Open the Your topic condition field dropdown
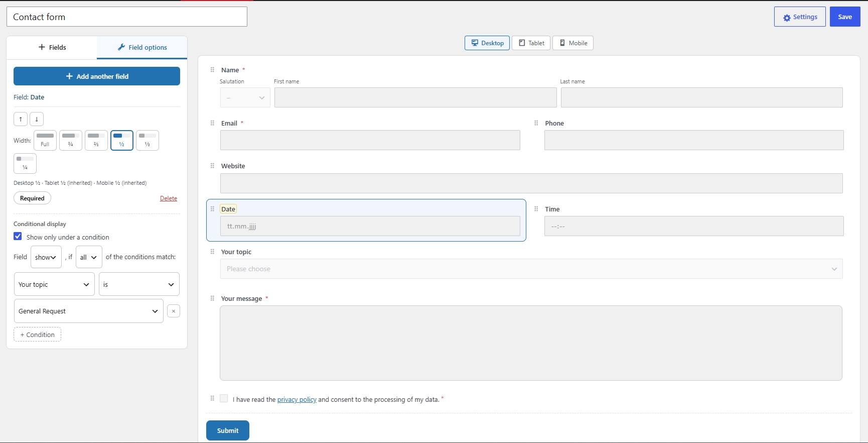Screen dimensions: 868x443 point(54,284)
